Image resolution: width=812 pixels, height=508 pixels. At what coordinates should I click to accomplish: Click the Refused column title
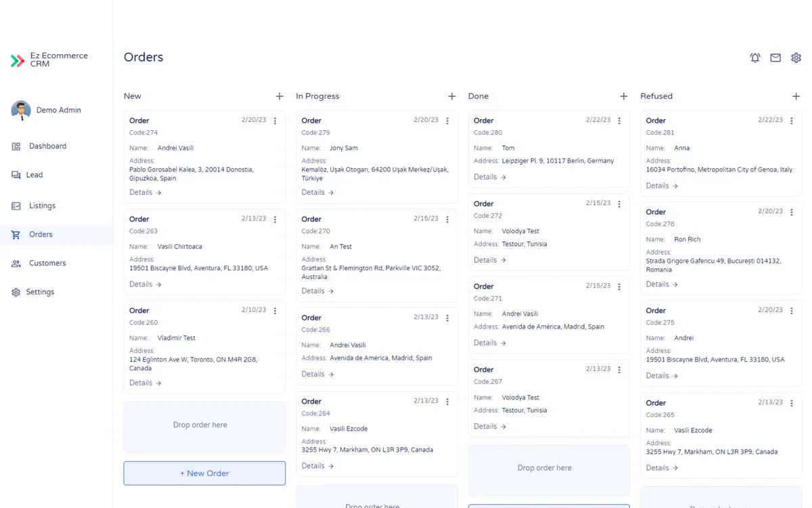click(x=656, y=96)
